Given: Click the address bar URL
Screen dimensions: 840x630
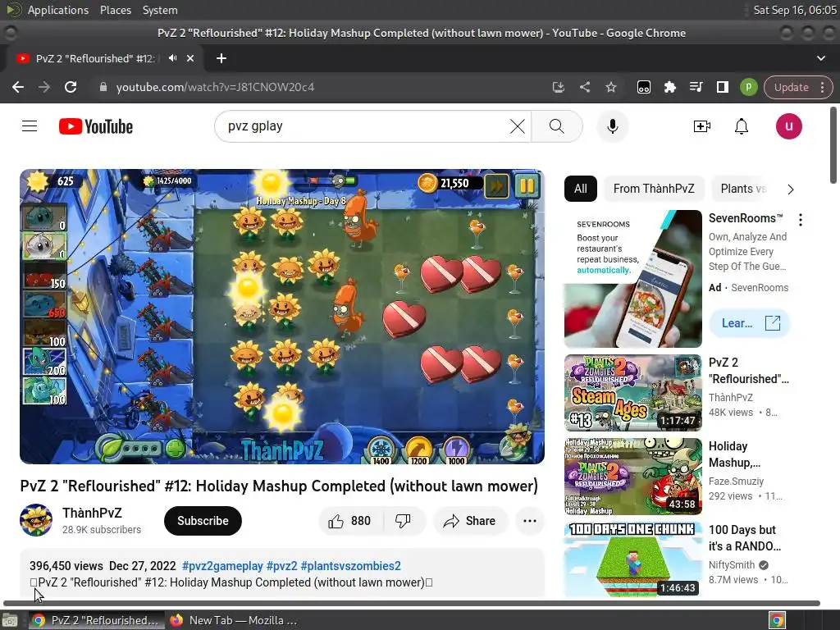Looking at the screenshot, I should coord(216,87).
